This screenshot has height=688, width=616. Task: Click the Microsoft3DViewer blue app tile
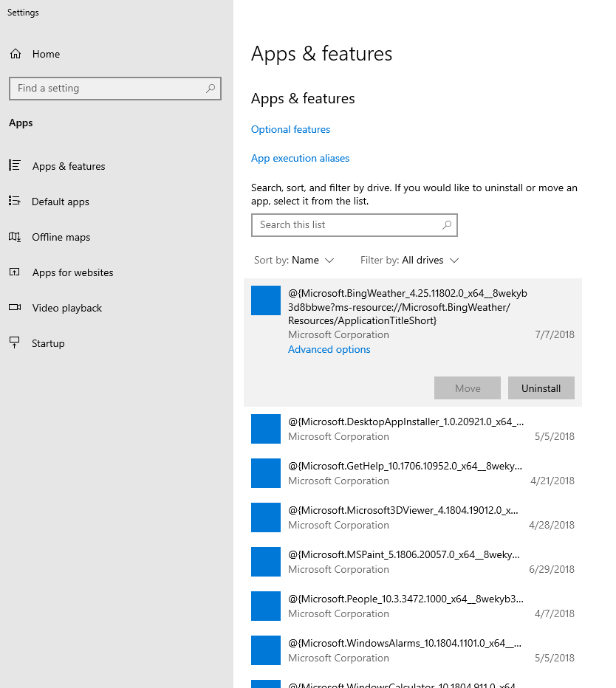pyautogui.click(x=266, y=517)
